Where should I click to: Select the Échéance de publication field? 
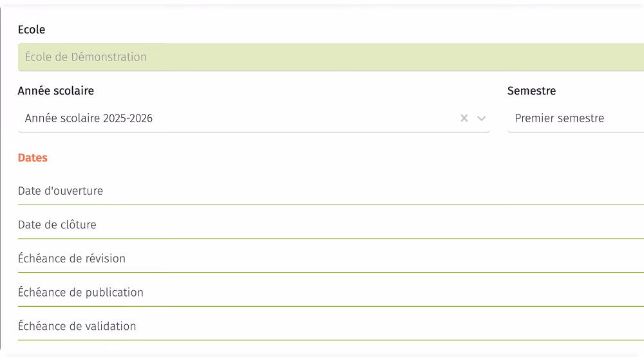(x=331, y=293)
